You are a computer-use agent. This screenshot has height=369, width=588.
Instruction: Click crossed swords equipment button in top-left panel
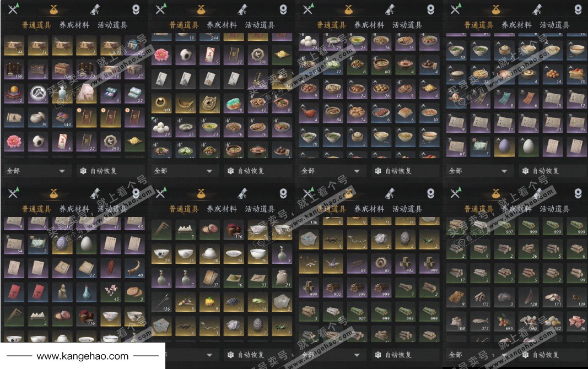pos(14,9)
